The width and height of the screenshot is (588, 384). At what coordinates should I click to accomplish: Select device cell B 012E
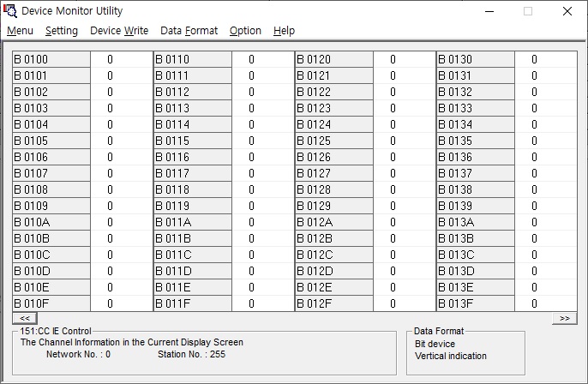tap(334, 287)
